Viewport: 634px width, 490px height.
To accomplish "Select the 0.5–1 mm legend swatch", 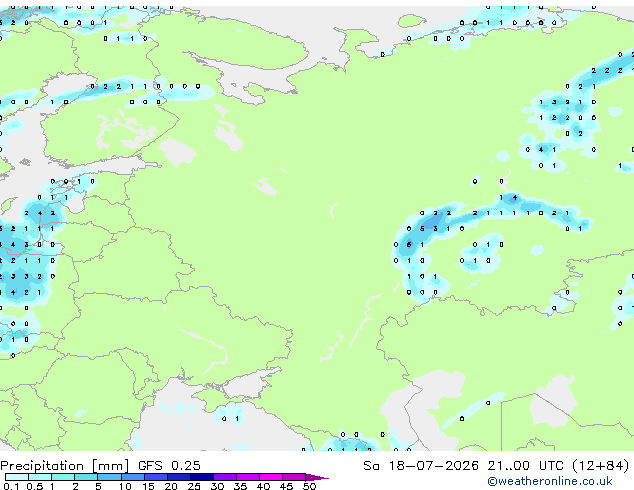I will pyautogui.click(x=40, y=477).
